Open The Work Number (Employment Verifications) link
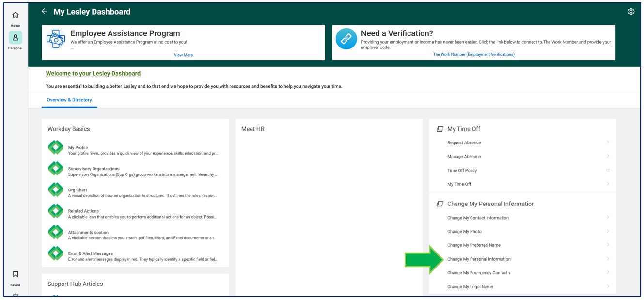 click(474, 55)
